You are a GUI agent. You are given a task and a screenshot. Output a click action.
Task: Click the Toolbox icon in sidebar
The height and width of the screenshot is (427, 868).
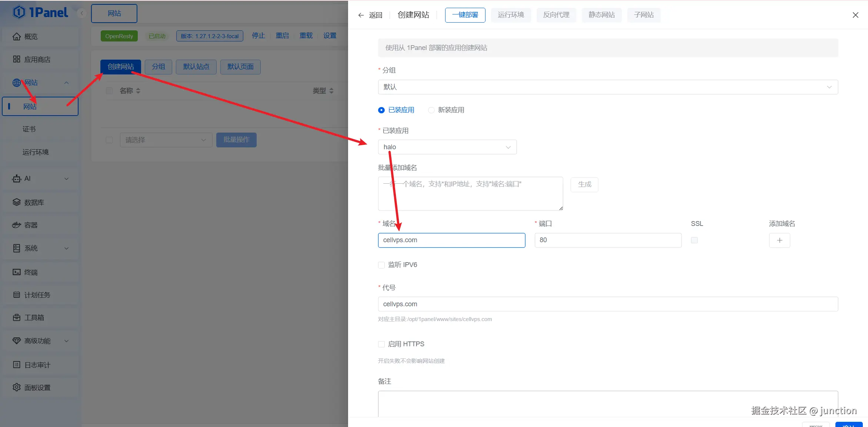(x=17, y=318)
